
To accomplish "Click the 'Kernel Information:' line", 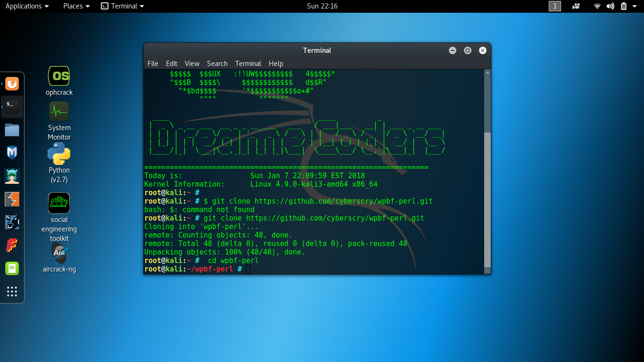I will [261, 184].
